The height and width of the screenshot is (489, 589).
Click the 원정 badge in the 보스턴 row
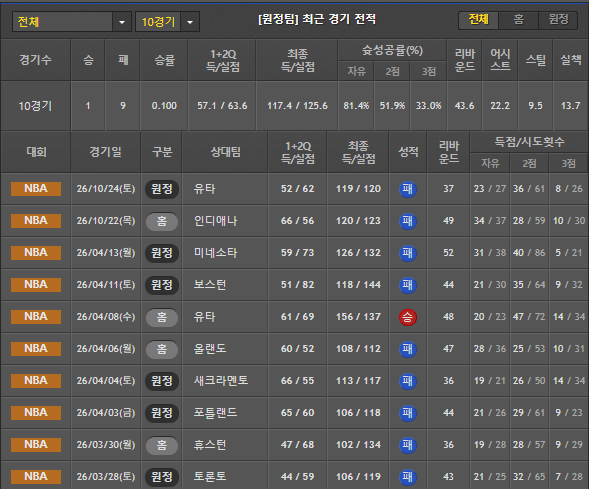tap(162, 285)
